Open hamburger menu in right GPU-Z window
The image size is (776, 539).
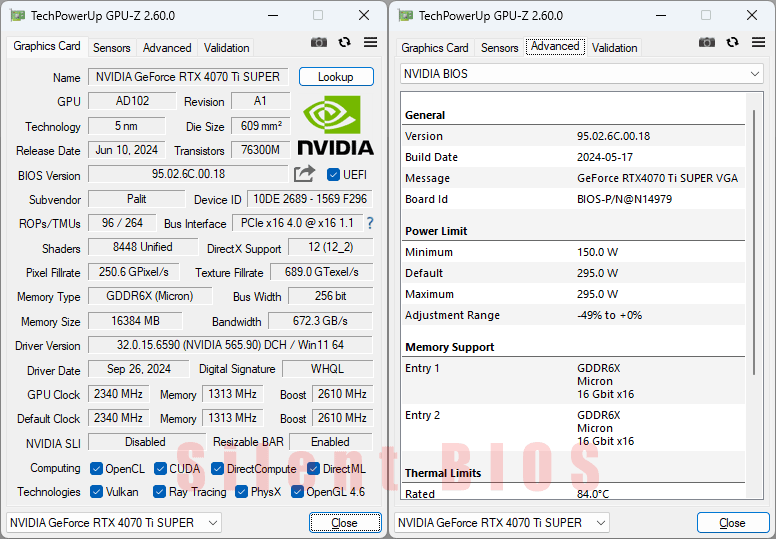coord(758,43)
